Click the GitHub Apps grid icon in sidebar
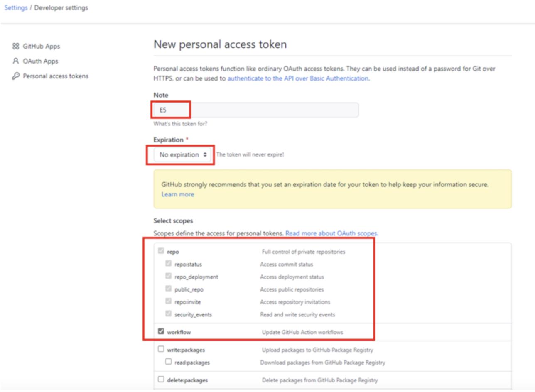535x392 pixels. click(16, 46)
